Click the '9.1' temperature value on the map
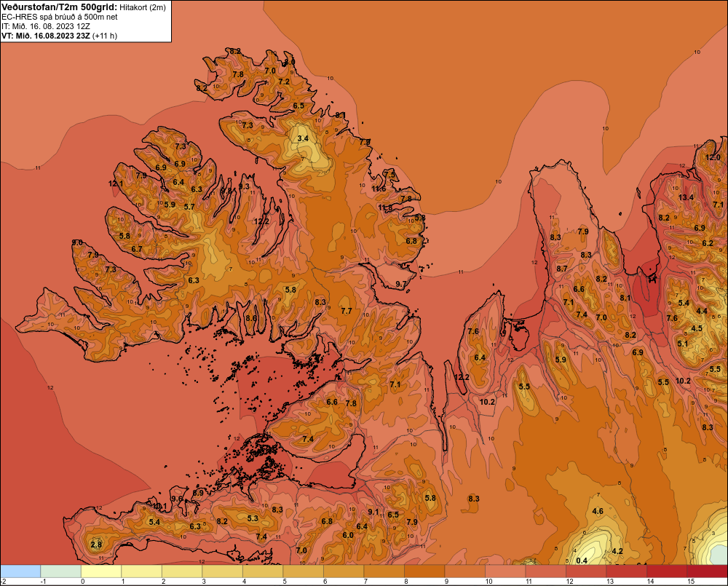728x586 pixels. click(373, 512)
